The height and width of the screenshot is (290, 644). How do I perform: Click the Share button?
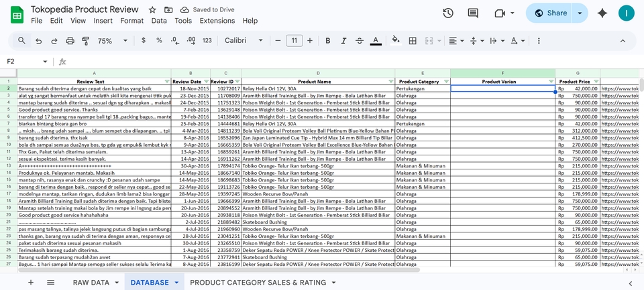(x=550, y=13)
